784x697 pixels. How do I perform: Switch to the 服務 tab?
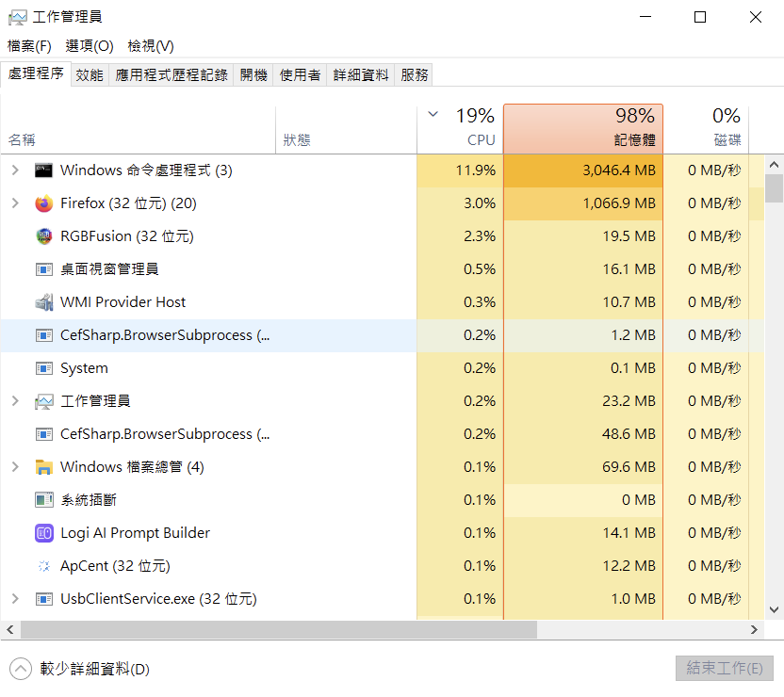414,75
